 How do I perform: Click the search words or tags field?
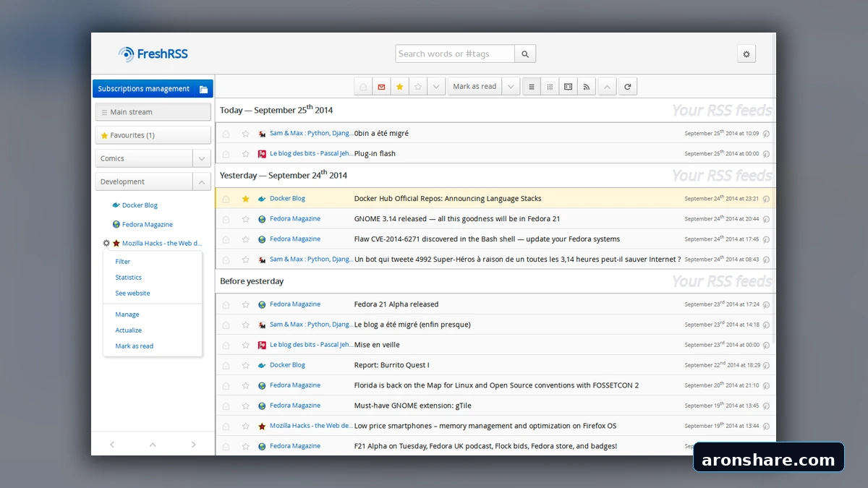455,53
